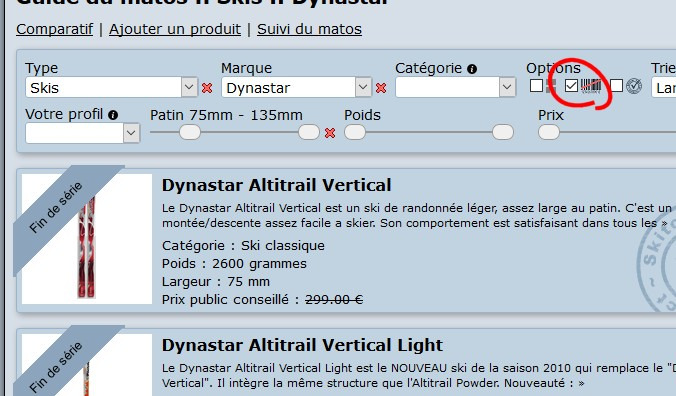The height and width of the screenshot is (396, 676).
Task: Click the Prix filter label
Action: click(551, 115)
